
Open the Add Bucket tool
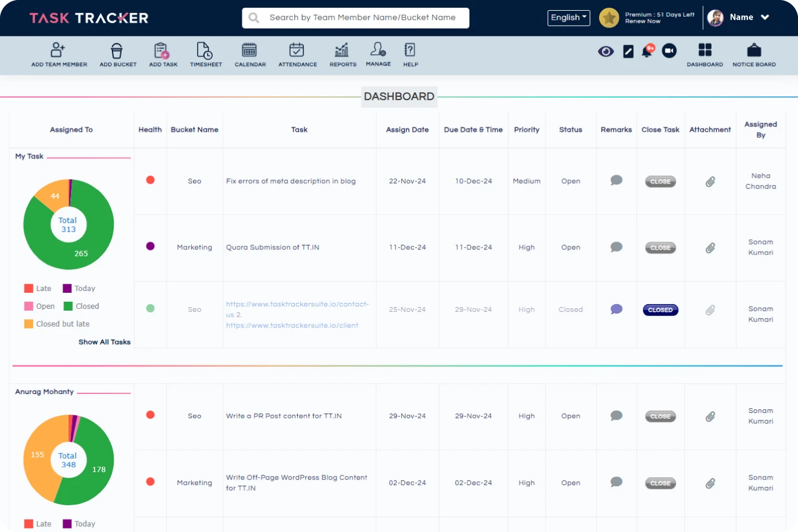coord(117,51)
